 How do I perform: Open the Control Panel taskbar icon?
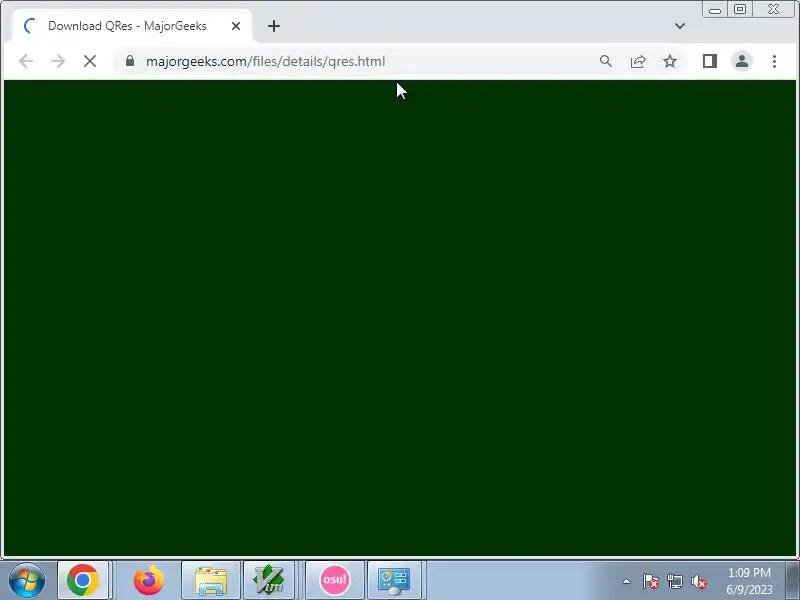click(394, 580)
